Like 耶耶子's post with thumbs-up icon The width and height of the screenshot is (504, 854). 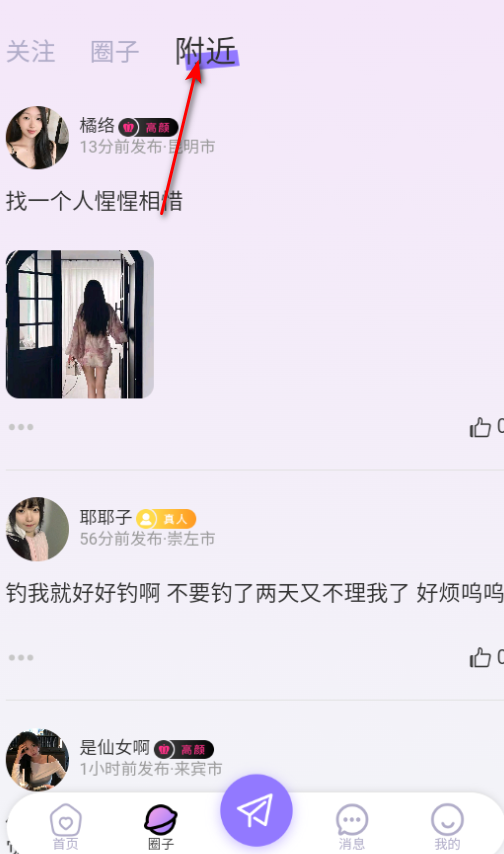[480, 657]
